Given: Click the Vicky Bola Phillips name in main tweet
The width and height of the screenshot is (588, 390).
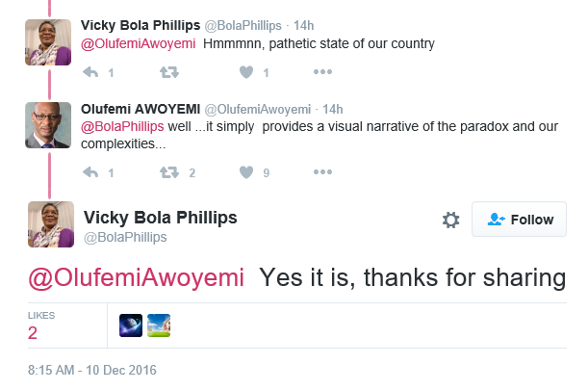Looking at the screenshot, I should tap(161, 217).
